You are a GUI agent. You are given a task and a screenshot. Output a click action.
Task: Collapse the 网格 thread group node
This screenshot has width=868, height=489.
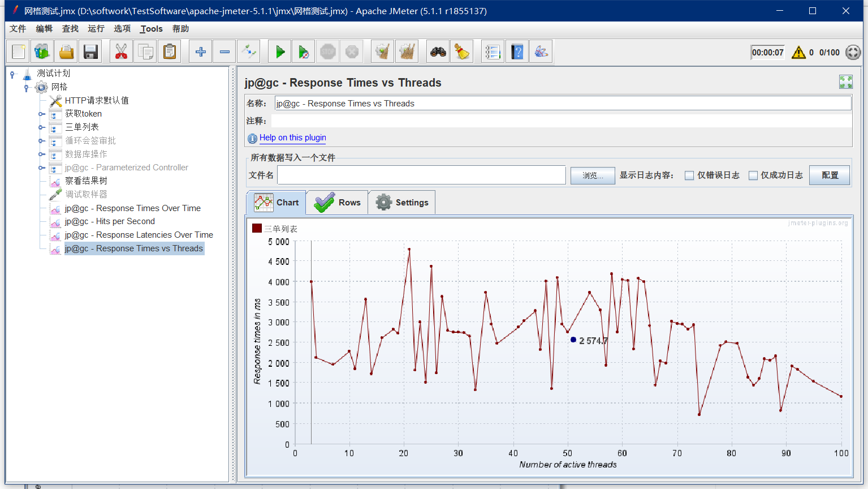(x=26, y=87)
